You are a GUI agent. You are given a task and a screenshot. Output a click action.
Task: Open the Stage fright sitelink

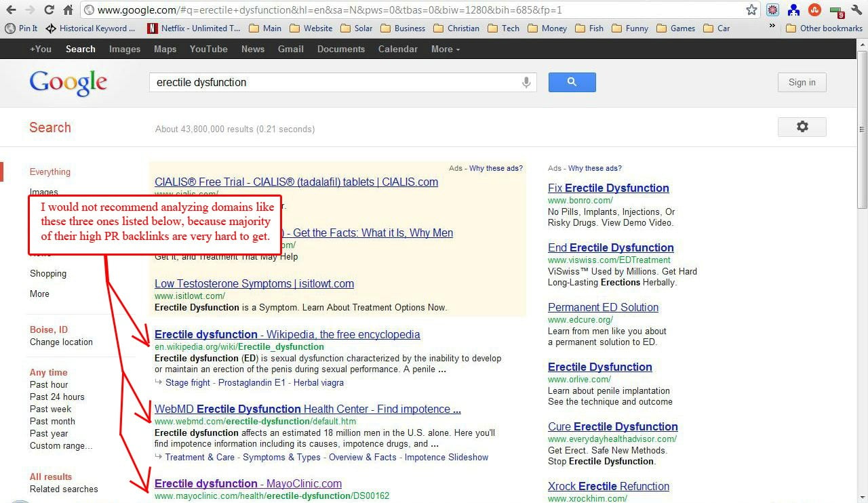point(188,382)
